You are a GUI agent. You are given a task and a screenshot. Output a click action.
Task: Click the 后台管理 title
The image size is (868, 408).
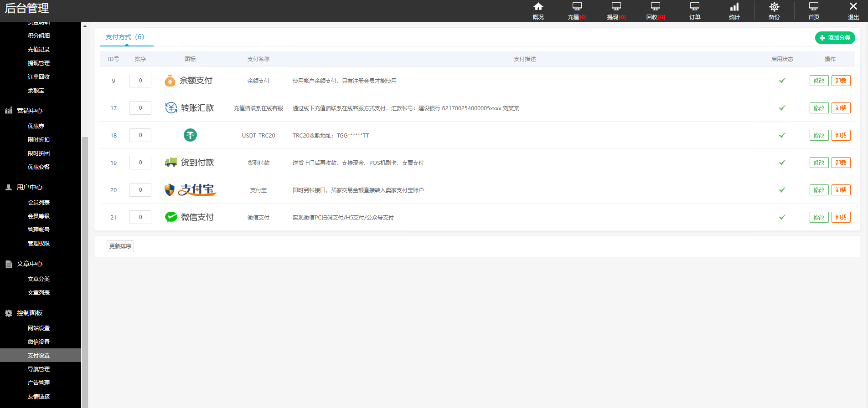27,8
